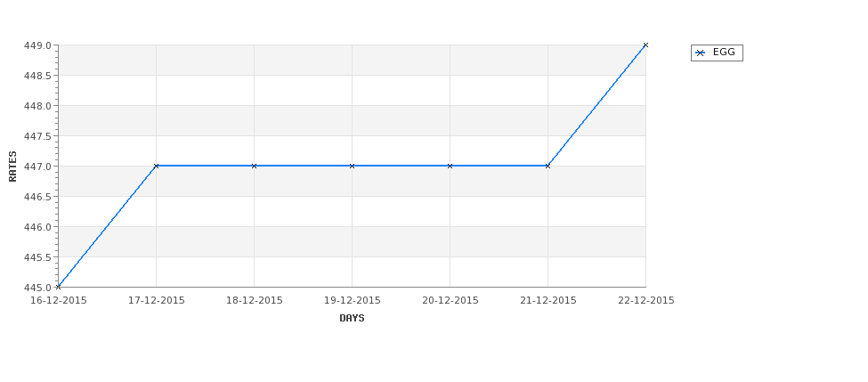The width and height of the screenshot is (868, 382).
Task: Select the 19-12-2015 date label
Action: point(352,301)
